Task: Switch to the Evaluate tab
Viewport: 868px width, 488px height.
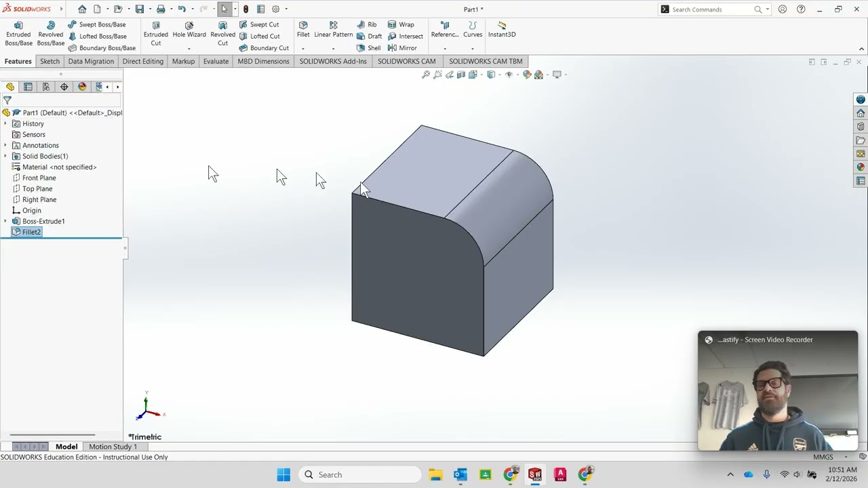Action: coord(216,61)
